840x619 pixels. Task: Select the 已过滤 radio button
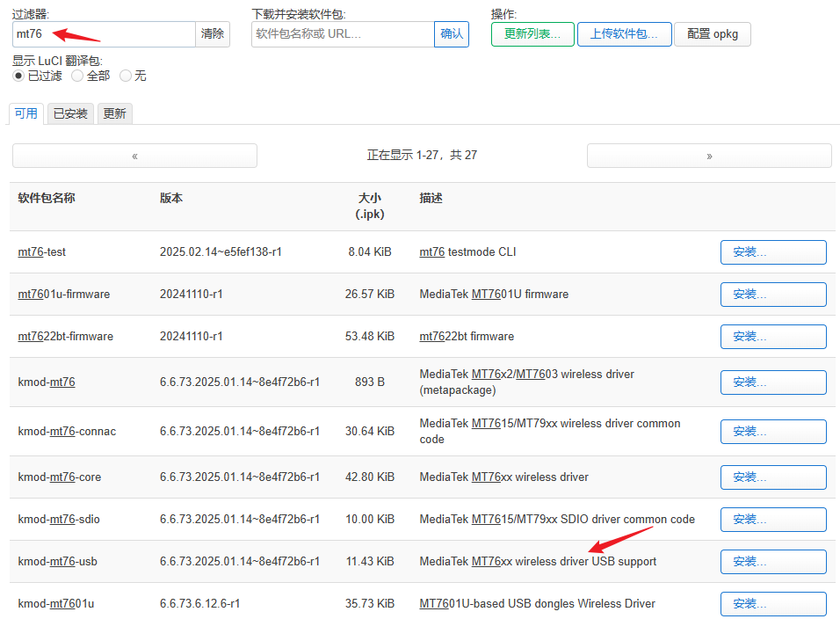18,76
